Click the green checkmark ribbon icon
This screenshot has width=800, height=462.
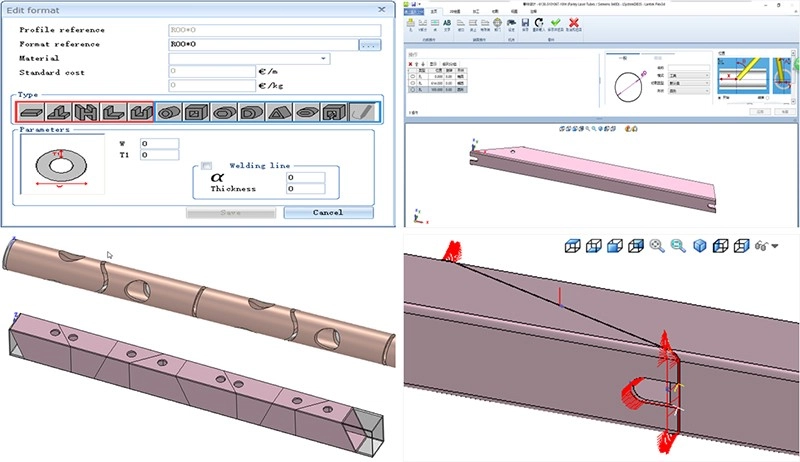(x=555, y=22)
